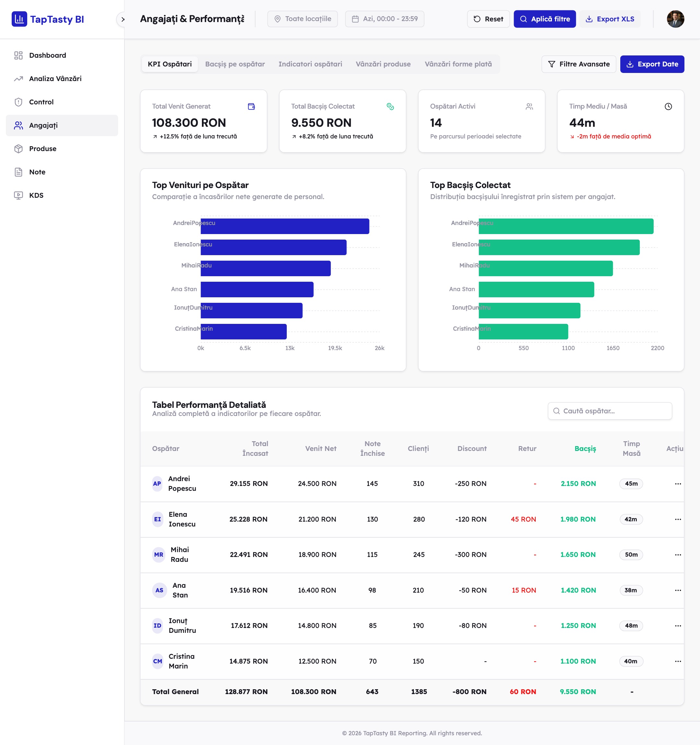700x745 pixels.
Task: Sort by the Ospătar column header
Action: [166, 449]
